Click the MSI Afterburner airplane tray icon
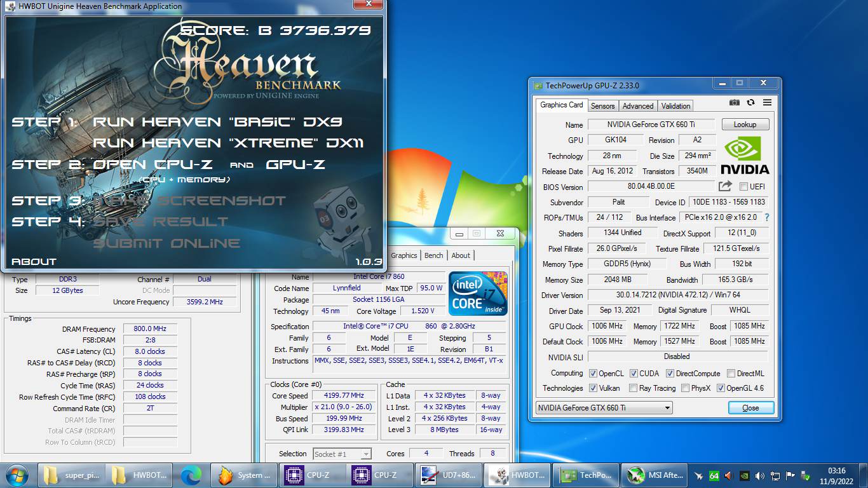This screenshot has height=488, width=868. tap(699, 475)
